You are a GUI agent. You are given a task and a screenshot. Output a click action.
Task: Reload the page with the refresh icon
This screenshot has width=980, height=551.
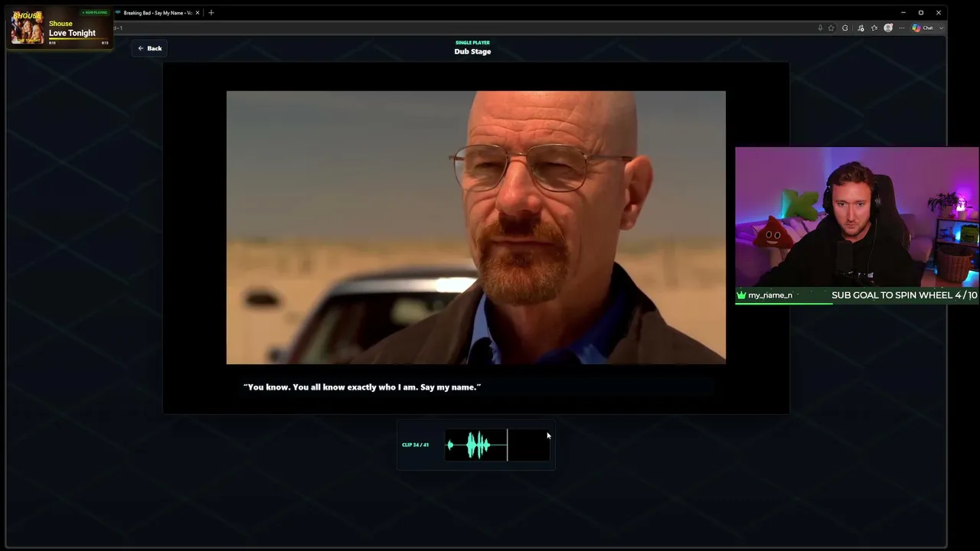click(845, 28)
